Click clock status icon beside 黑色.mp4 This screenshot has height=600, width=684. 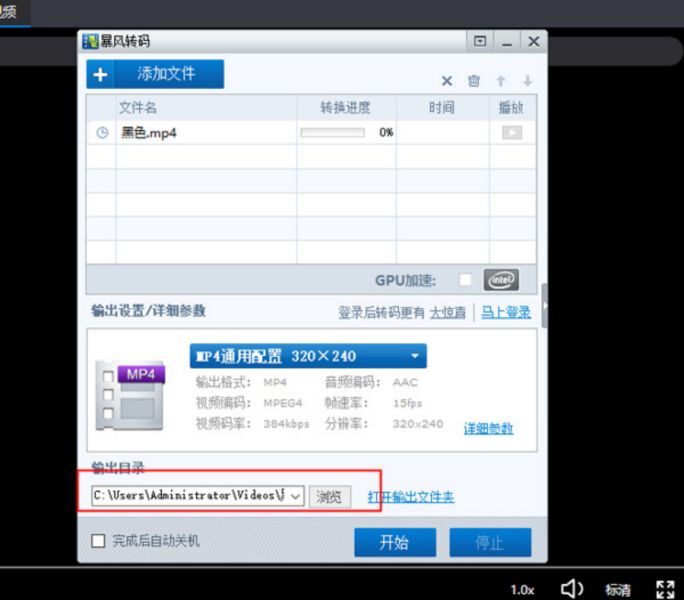coord(102,133)
